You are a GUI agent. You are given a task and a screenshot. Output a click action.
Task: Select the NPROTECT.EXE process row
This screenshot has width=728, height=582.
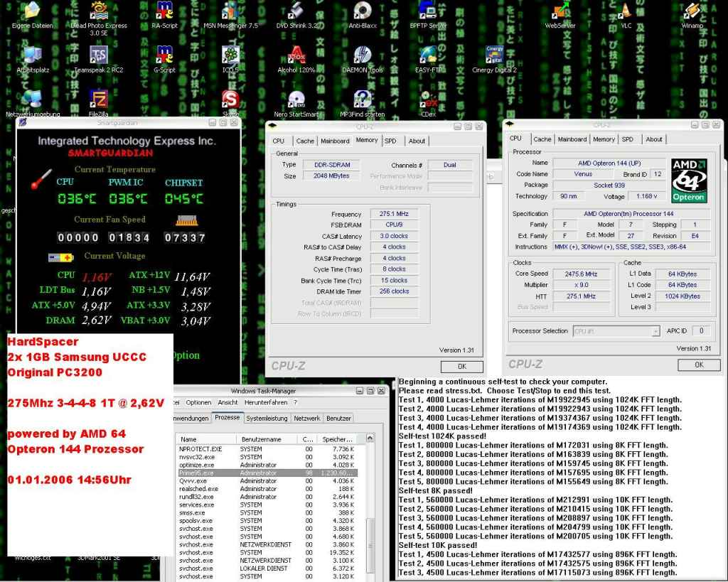click(x=268, y=449)
